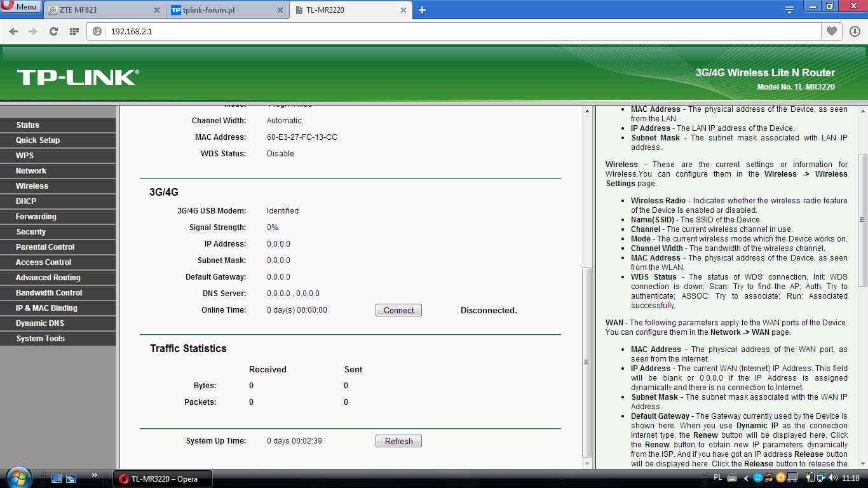Open a new tab with plus button

[x=422, y=10]
